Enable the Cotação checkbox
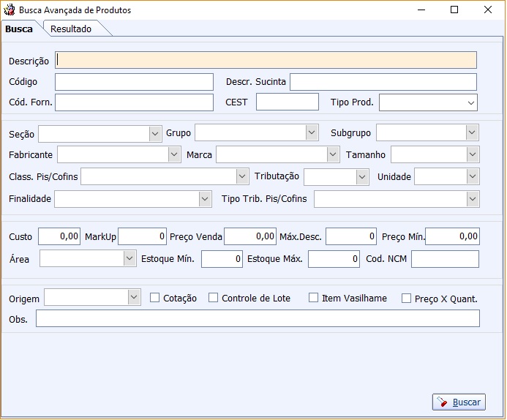Viewport: 507px width, 420px height. (x=154, y=298)
